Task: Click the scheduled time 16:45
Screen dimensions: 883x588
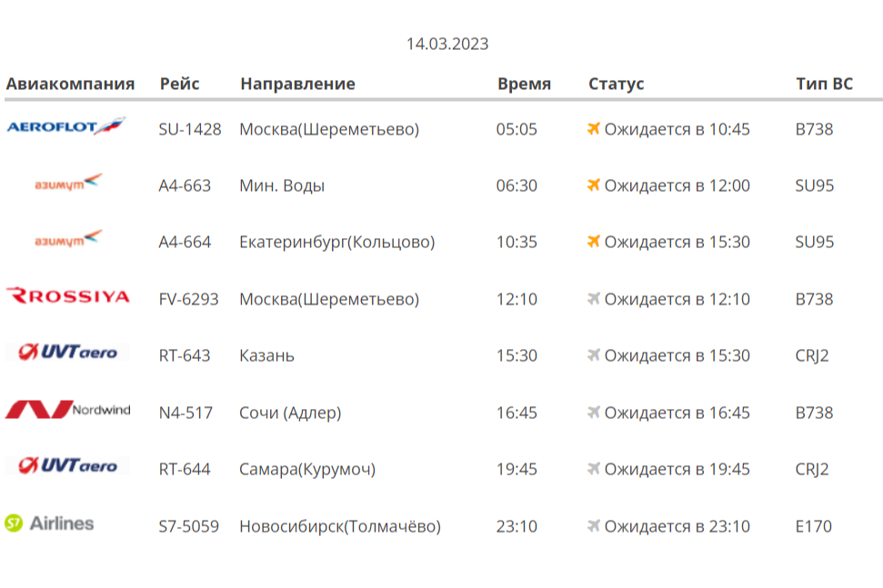Action: (517, 413)
